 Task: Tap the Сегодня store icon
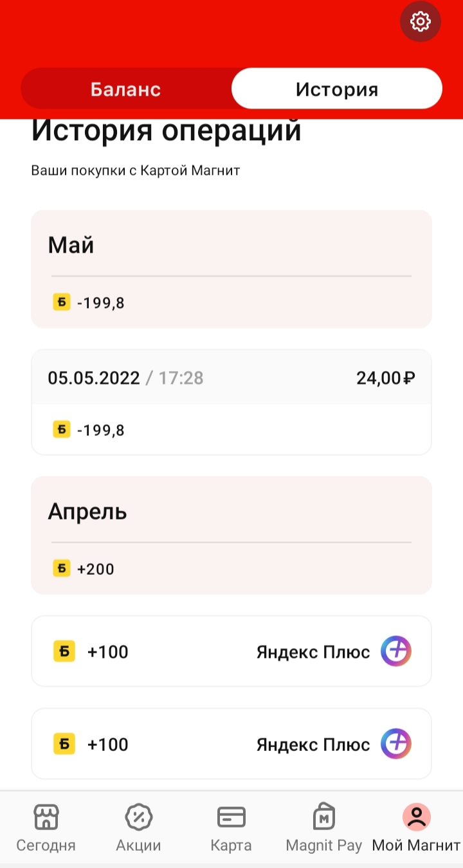point(46,817)
